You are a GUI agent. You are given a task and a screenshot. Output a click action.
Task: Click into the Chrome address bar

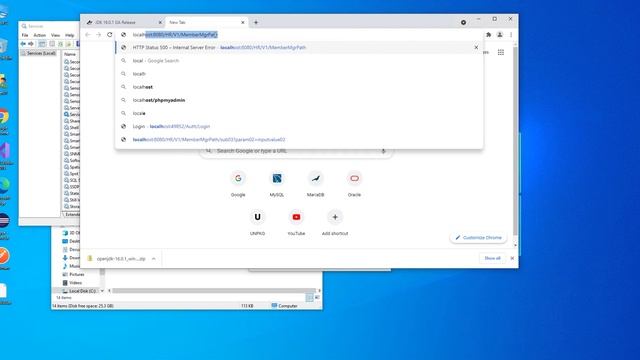299,35
